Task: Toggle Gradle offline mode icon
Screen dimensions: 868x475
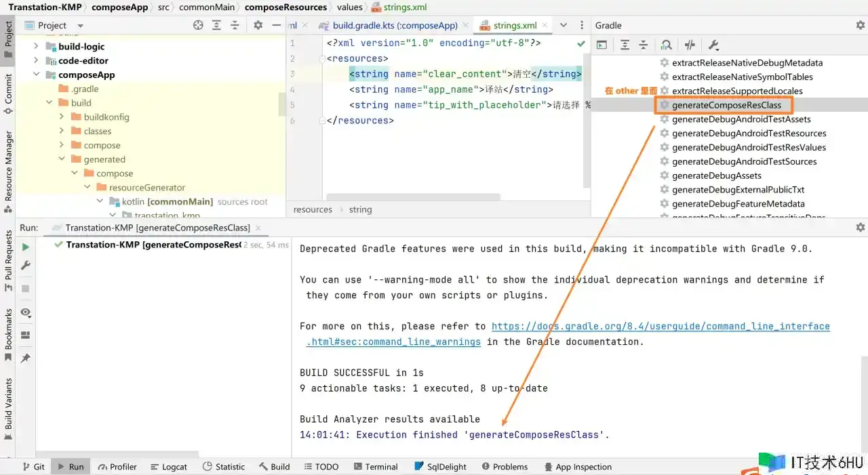Action: tap(690, 45)
